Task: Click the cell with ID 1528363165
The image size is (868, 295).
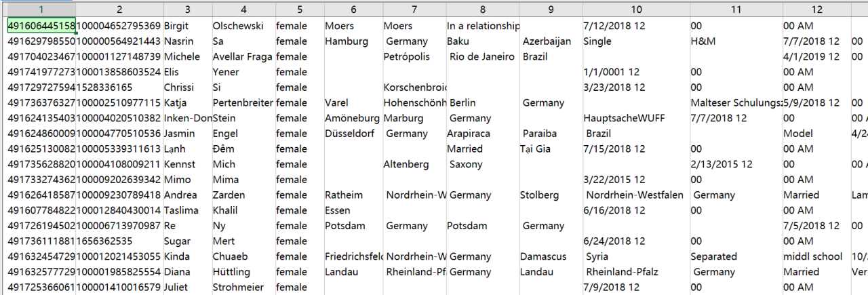Action: 119,87
